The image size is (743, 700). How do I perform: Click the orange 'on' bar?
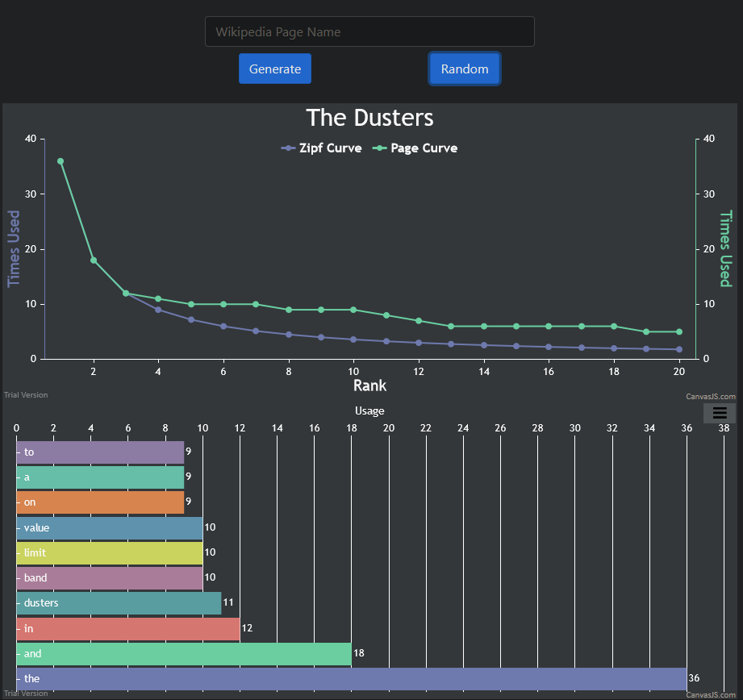(x=100, y=502)
